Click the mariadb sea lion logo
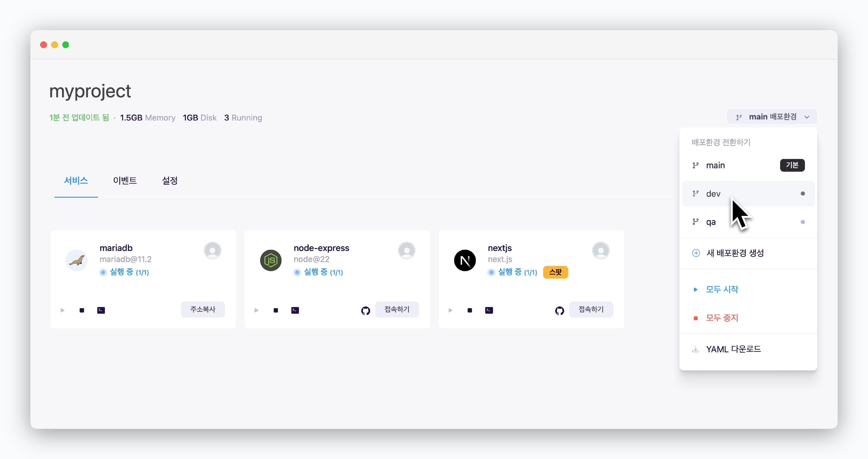Image resolution: width=868 pixels, height=459 pixels. 77,260
